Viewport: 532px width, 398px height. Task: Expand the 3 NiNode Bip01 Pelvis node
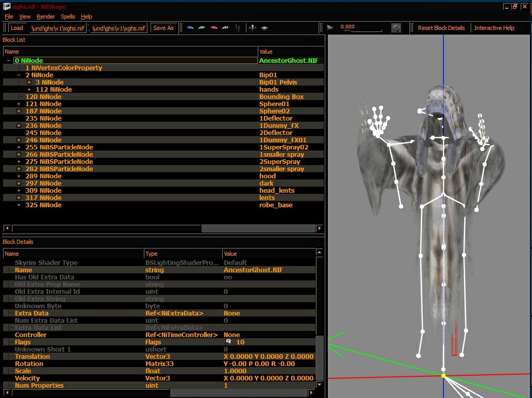pyautogui.click(x=29, y=82)
